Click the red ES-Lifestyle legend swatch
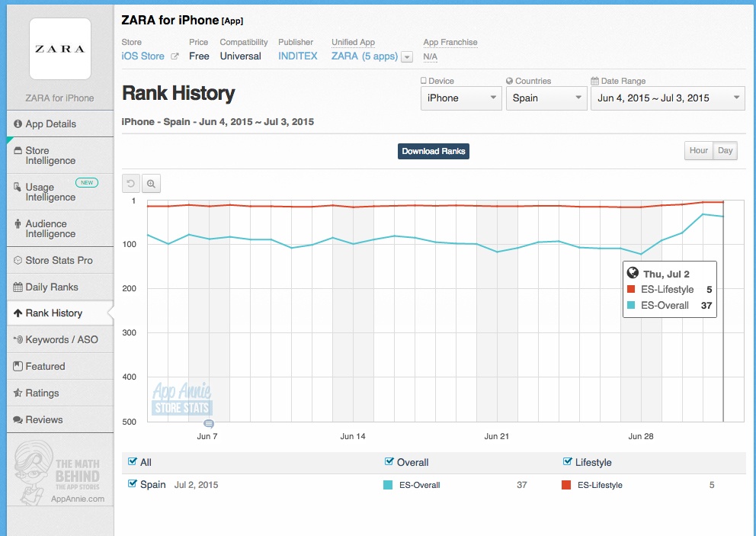This screenshot has width=756, height=536. (566, 485)
